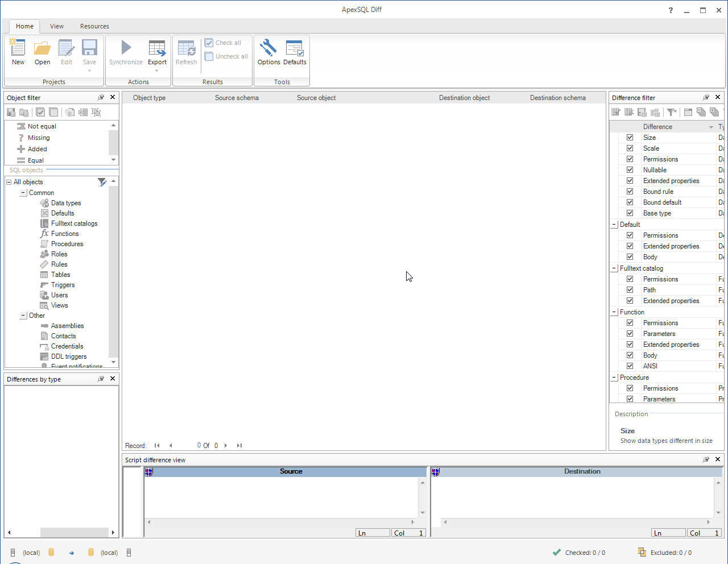The image size is (728, 564).
Task: Sort by Source schema column header
Action: click(x=237, y=98)
